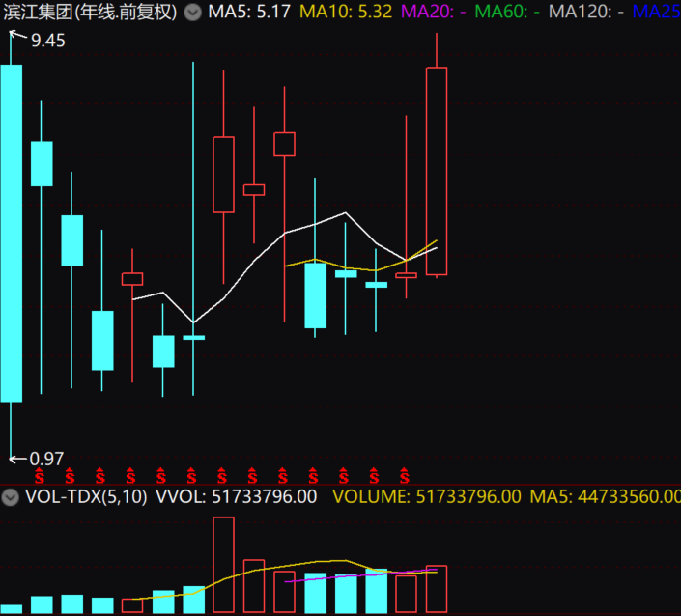Click the tall cyan candlestick at far left
Image resolution: width=681 pixels, height=616 pixels.
11,232
